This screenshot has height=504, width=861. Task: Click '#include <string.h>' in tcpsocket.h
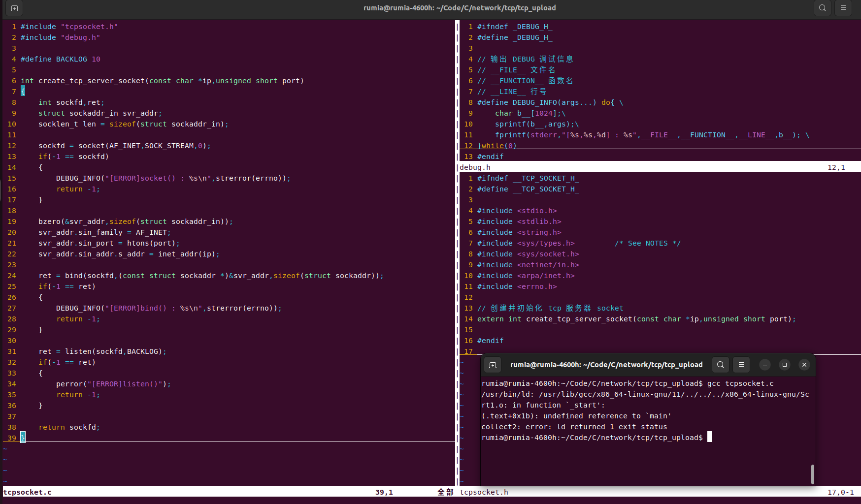click(519, 232)
